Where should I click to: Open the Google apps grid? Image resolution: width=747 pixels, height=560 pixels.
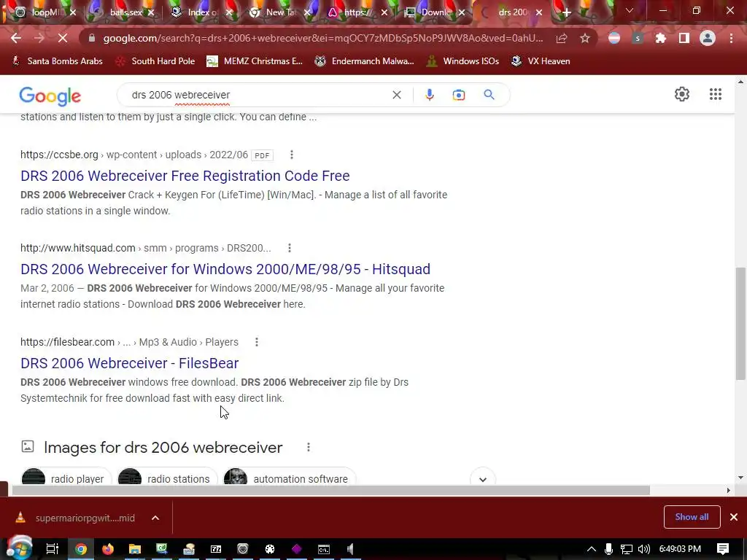click(x=715, y=94)
